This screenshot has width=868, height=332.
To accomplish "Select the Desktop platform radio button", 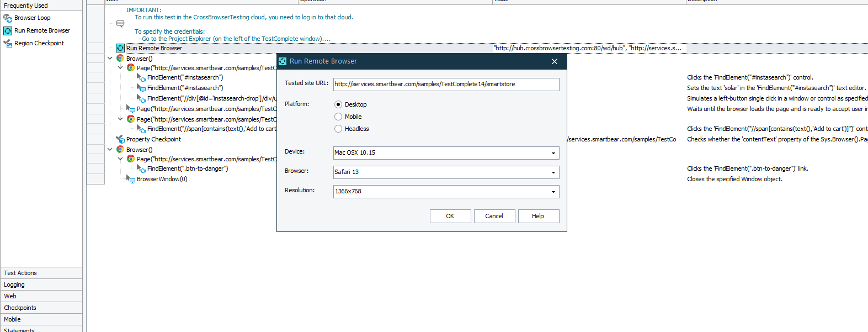I will [338, 104].
